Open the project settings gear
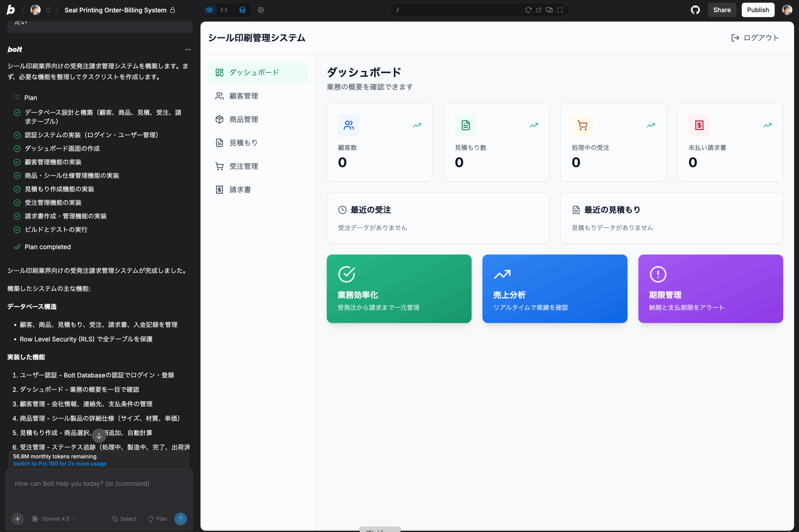This screenshot has height=532, width=799. (x=261, y=10)
